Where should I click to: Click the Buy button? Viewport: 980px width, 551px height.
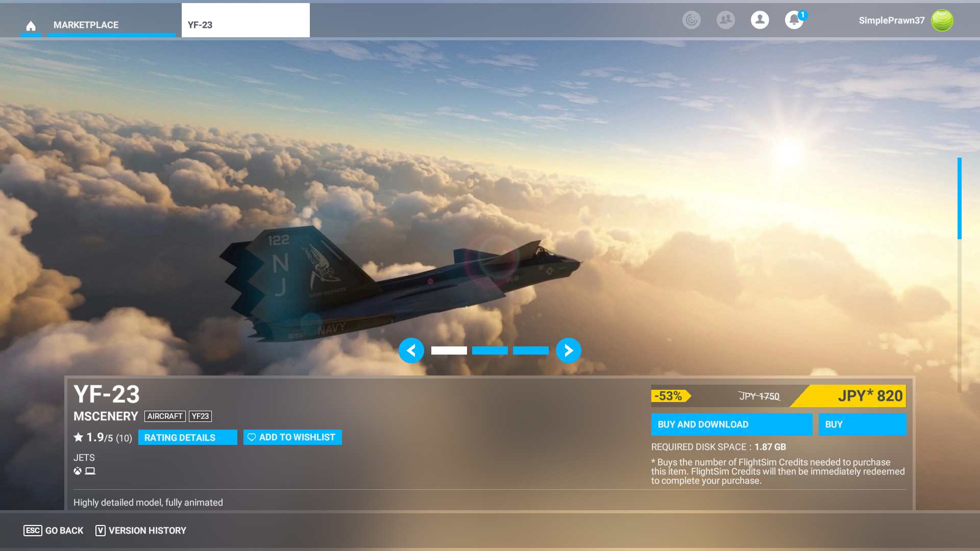coord(862,424)
